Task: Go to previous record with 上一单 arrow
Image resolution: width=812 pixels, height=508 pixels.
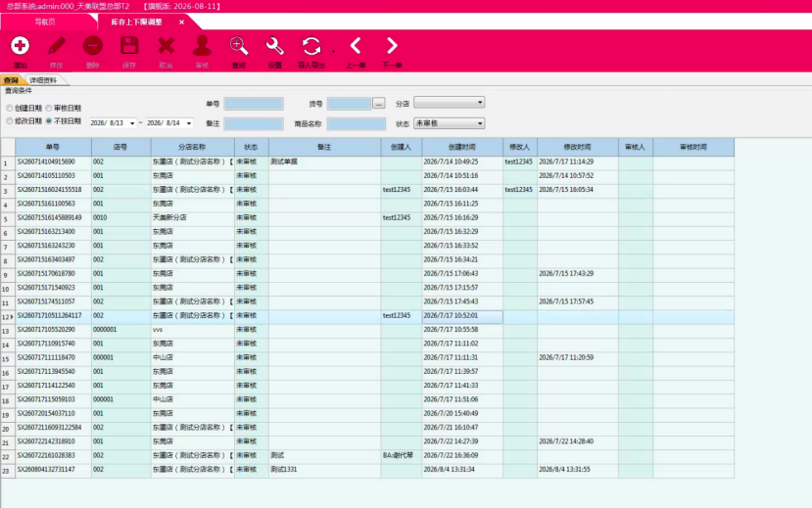Action: 356,46
